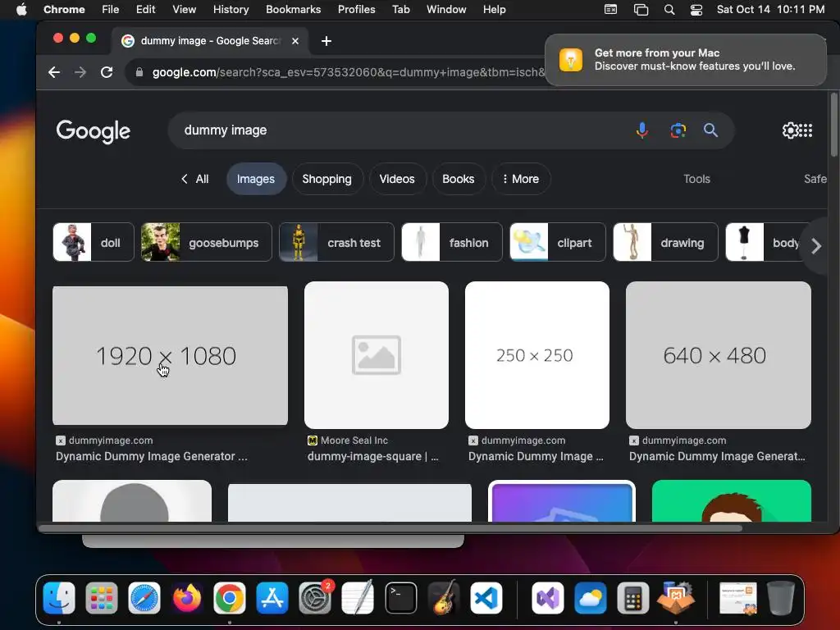Switch to the All results tab
This screenshot has height=630, width=840.
pyautogui.click(x=195, y=179)
